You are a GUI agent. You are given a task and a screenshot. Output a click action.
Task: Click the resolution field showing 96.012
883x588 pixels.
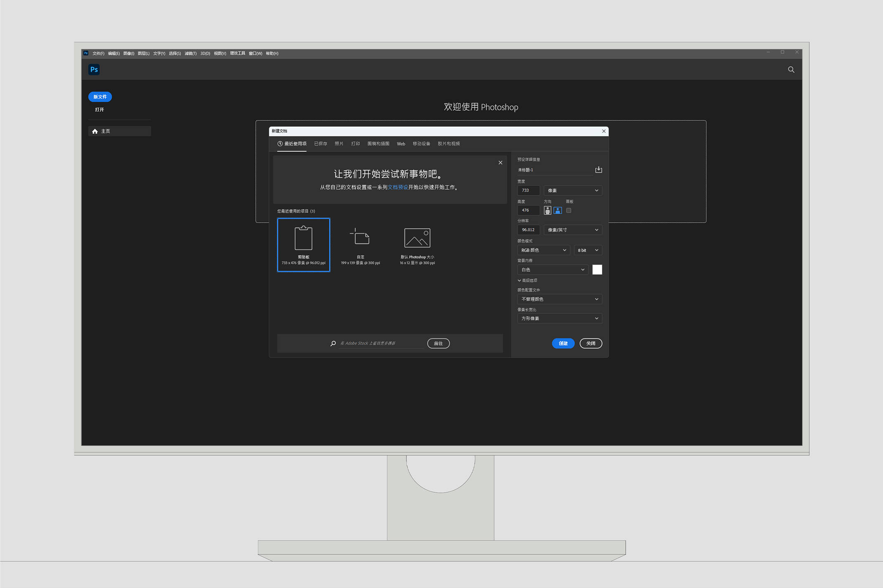click(528, 230)
